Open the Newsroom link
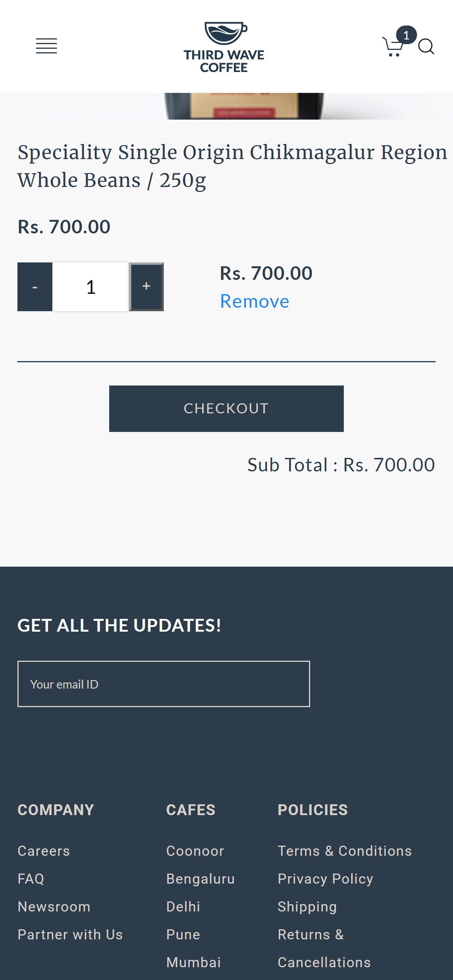The image size is (453, 980). [x=54, y=906]
